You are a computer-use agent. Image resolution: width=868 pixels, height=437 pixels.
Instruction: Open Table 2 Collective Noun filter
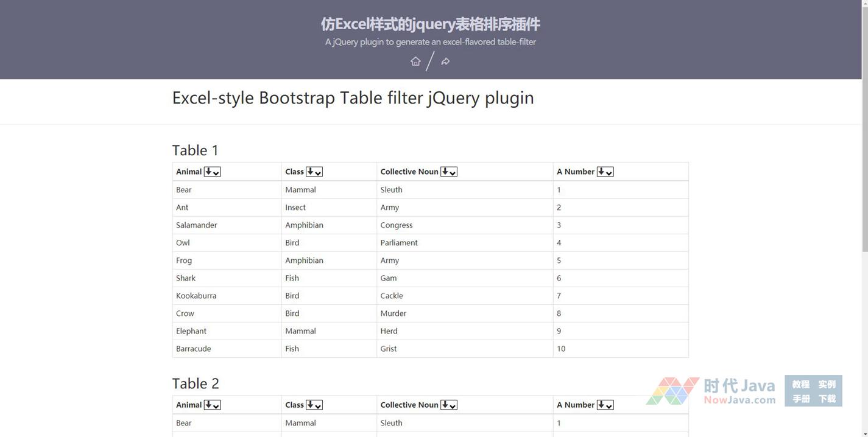point(448,405)
